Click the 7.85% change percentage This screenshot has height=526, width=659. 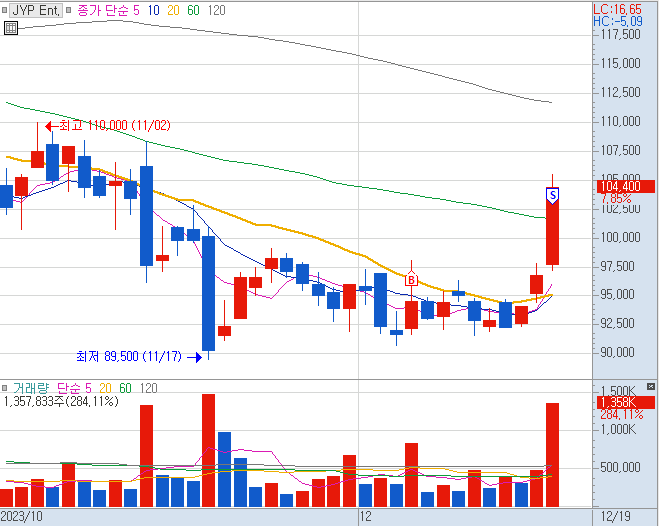[x=616, y=198]
